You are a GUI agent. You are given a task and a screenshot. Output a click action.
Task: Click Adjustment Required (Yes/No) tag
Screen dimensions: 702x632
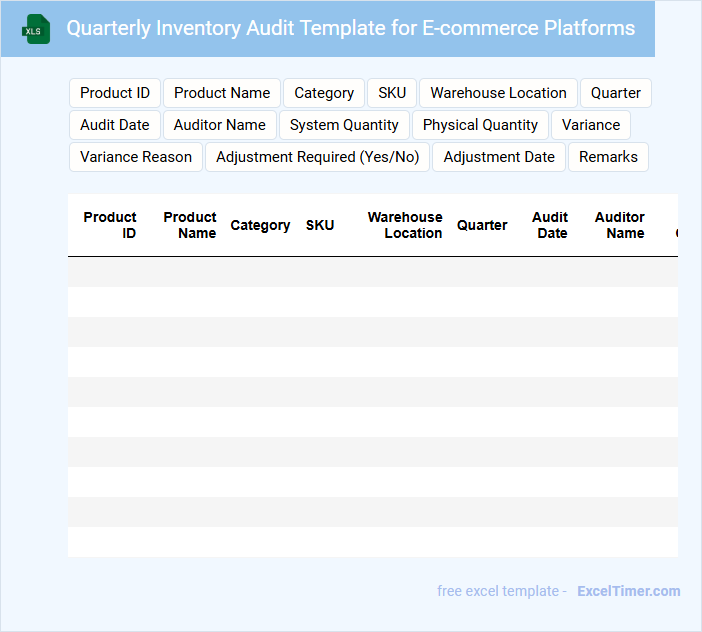click(318, 157)
